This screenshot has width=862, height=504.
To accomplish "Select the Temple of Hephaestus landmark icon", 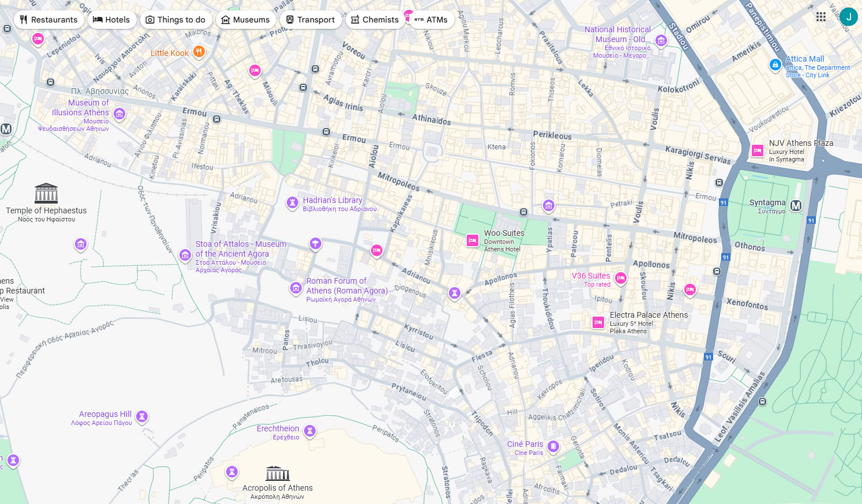I will pos(46,194).
